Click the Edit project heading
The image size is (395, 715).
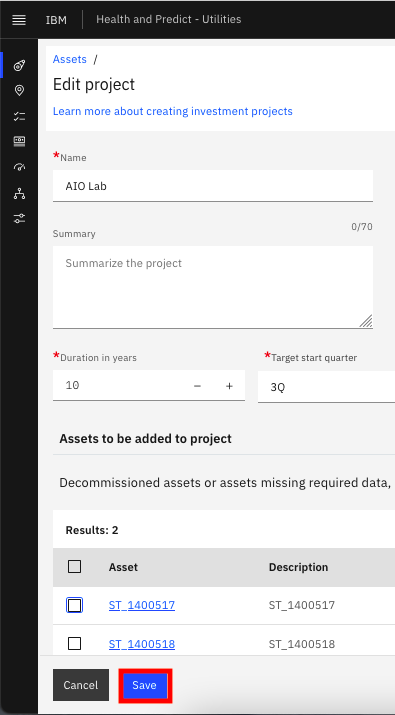(x=94, y=84)
